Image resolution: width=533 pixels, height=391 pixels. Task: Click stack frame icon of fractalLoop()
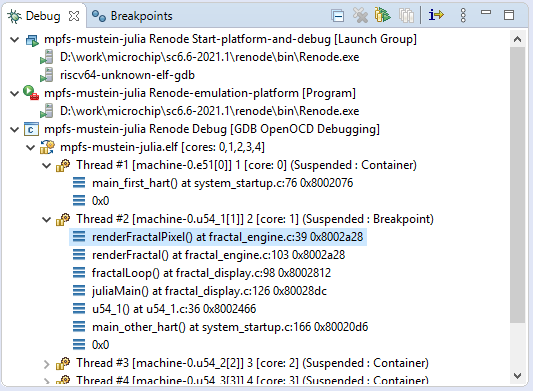(79, 273)
